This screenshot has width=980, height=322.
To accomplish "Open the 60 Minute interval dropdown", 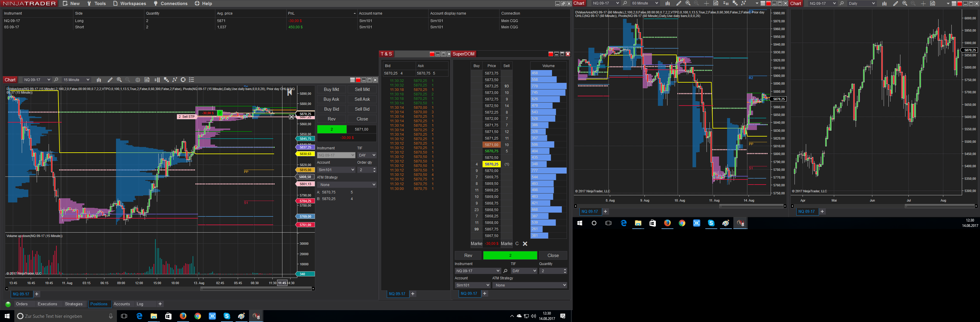I will pos(644,3).
